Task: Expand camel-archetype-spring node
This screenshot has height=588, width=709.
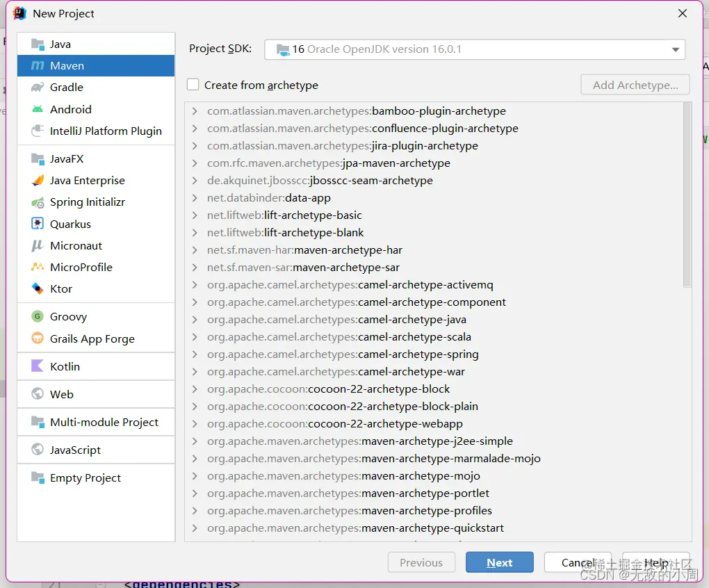Action: [x=195, y=354]
